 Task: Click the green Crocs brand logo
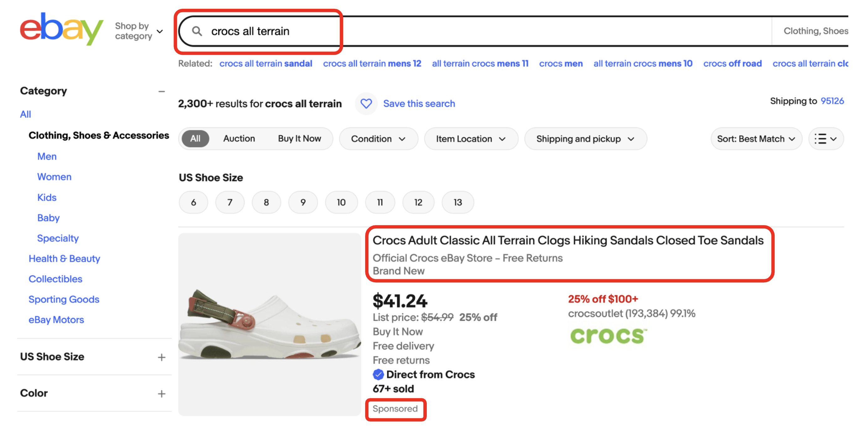tap(608, 335)
